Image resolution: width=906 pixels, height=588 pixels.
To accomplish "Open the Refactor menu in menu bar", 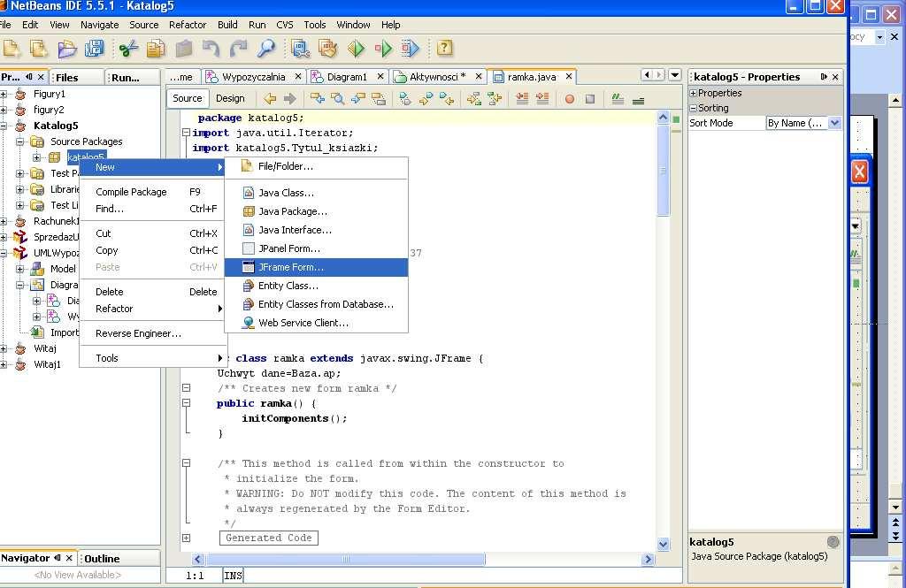I will (x=188, y=25).
